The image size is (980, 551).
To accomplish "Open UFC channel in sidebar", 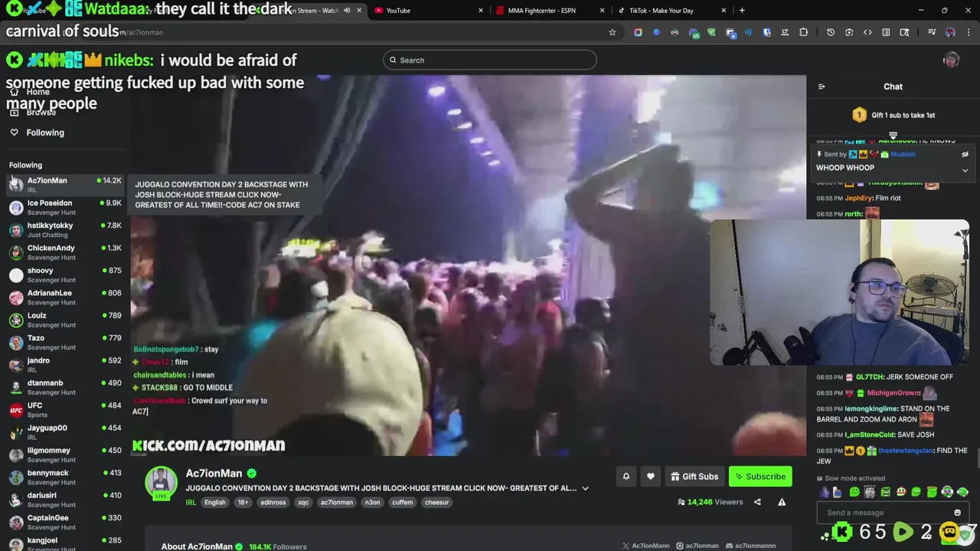I will pos(64,410).
